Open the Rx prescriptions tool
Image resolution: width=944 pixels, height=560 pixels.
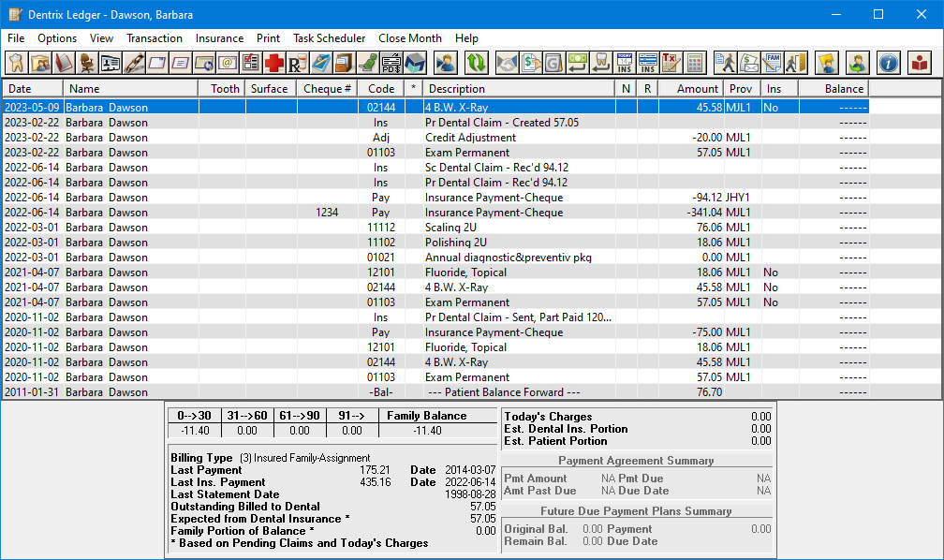click(298, 63)
